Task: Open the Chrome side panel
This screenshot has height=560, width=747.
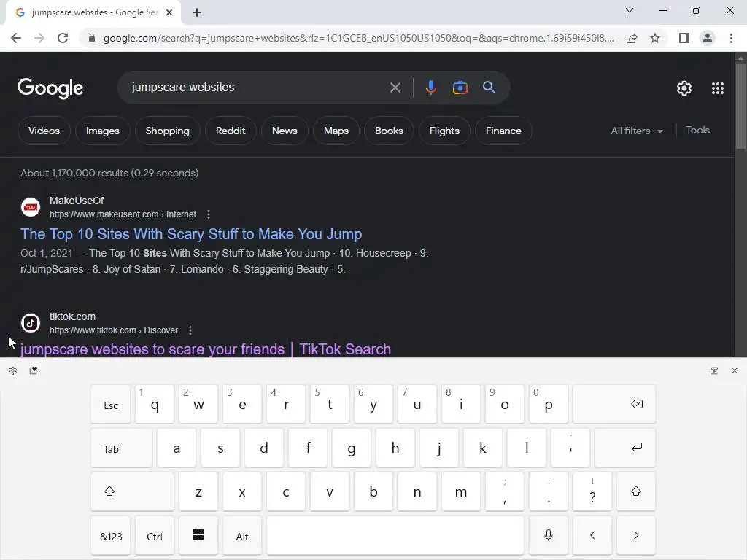Action: click(684, 38)
